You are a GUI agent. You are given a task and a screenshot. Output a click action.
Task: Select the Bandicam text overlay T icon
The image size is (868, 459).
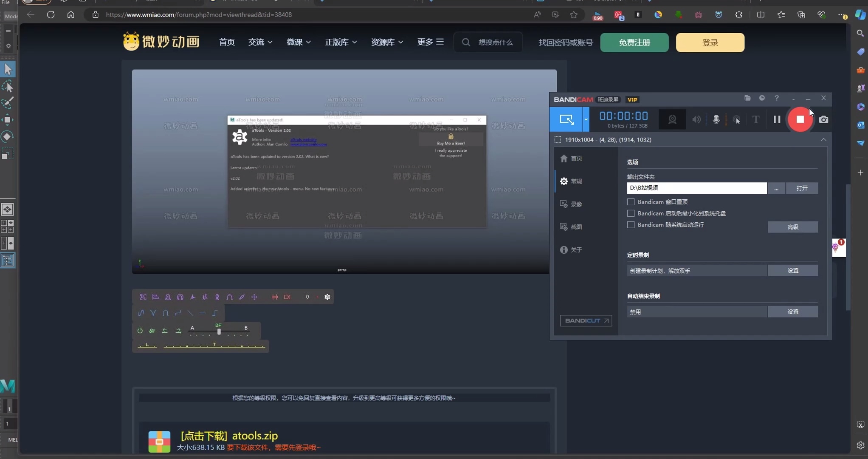point(755,119)
